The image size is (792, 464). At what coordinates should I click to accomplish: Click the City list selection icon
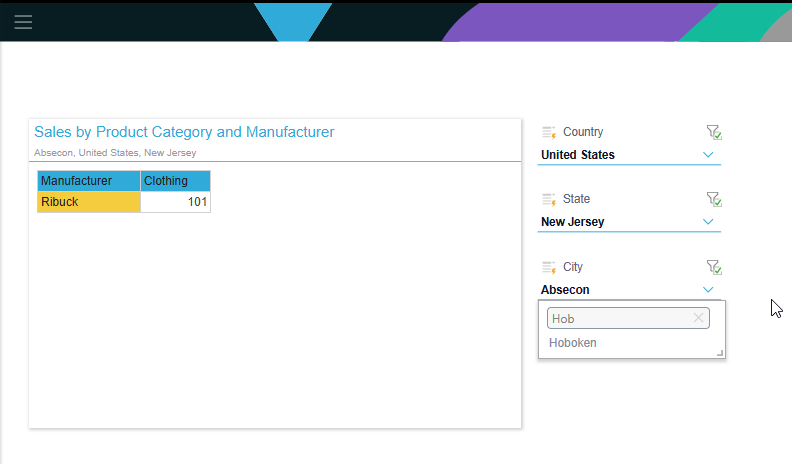pos(549,267)
